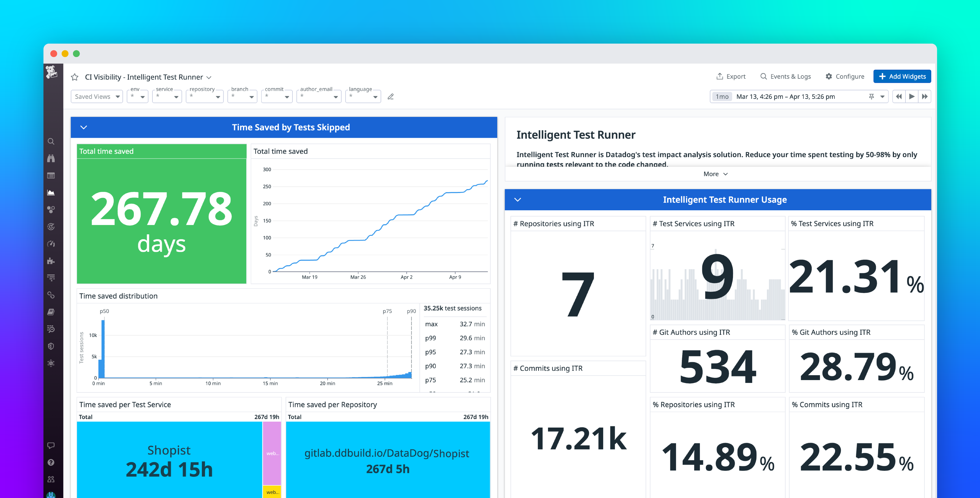Open the help question-mark icon

click(x=51, y=462)
